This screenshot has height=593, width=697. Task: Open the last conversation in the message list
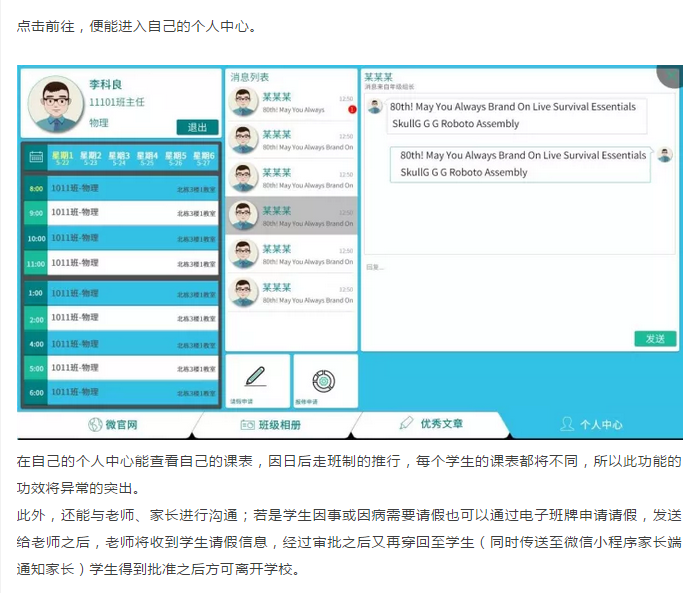pyautogui.click(x=291, y=293)
